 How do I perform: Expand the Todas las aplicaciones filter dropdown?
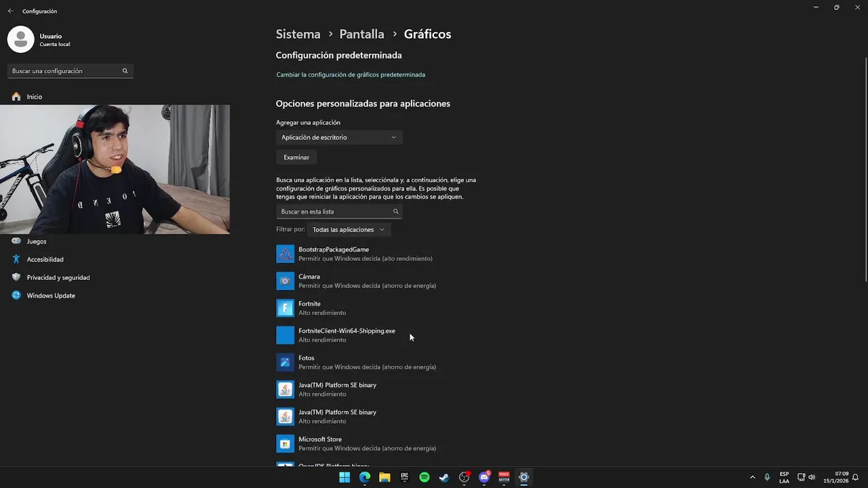pyautogui.click(x=349, y=230)
